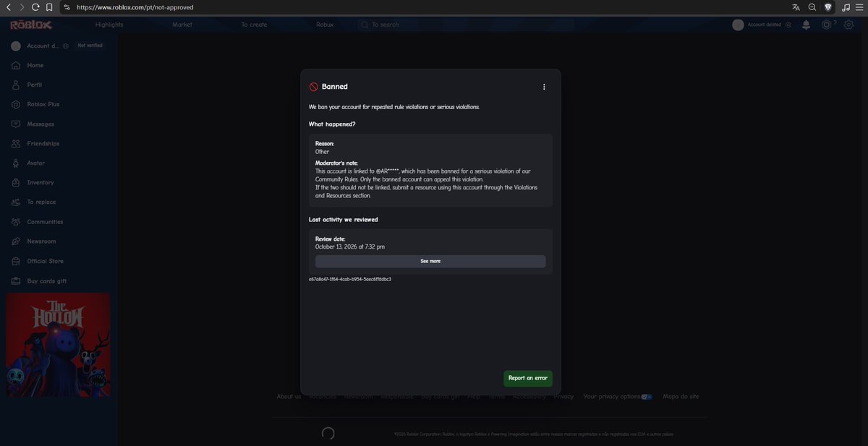Open the browser translate icon
The height and width of the screenshot is (446, 868).
click(x=796, y=7)
